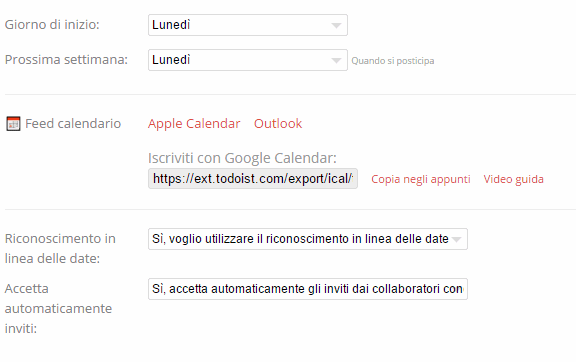This screenshot has height=362, width=576.
Task: Click the arrow of Giorno di inizio dropdown
Action: pyautogui.click(x=336, y=25)
